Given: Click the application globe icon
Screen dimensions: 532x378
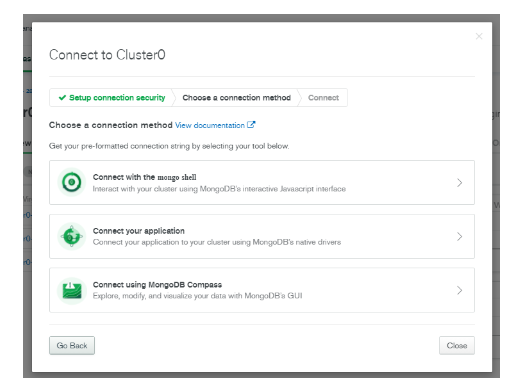Looking at the screenshot, I should click(72, 236).
